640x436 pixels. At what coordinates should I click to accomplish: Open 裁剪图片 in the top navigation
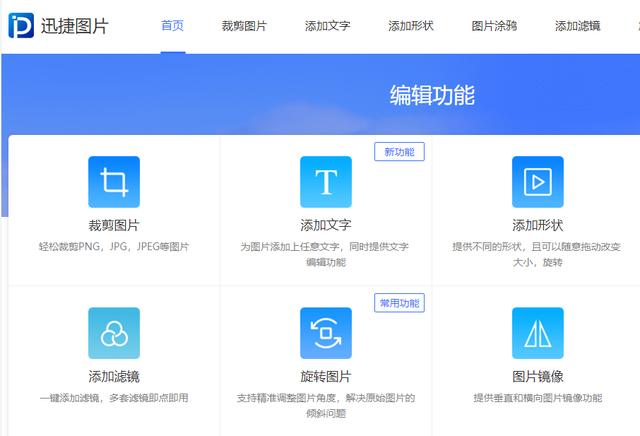tap(244, 26)
